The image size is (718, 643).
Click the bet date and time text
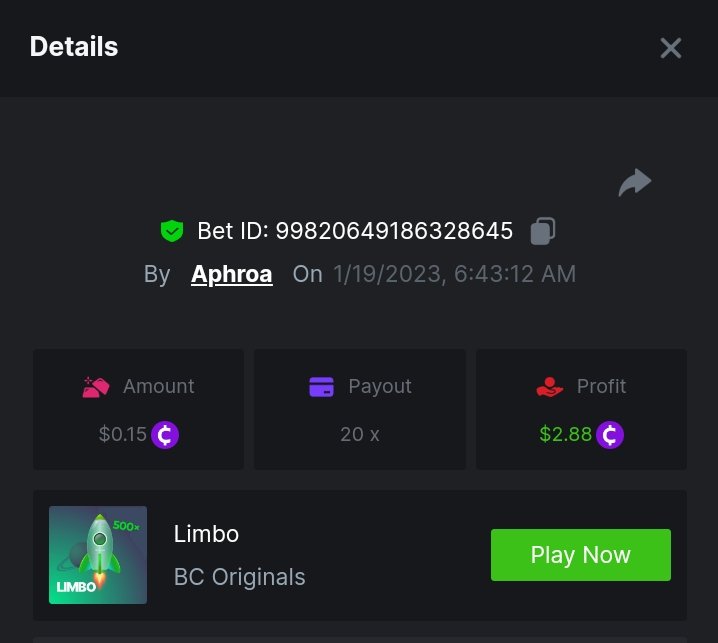tap(454, 274)
